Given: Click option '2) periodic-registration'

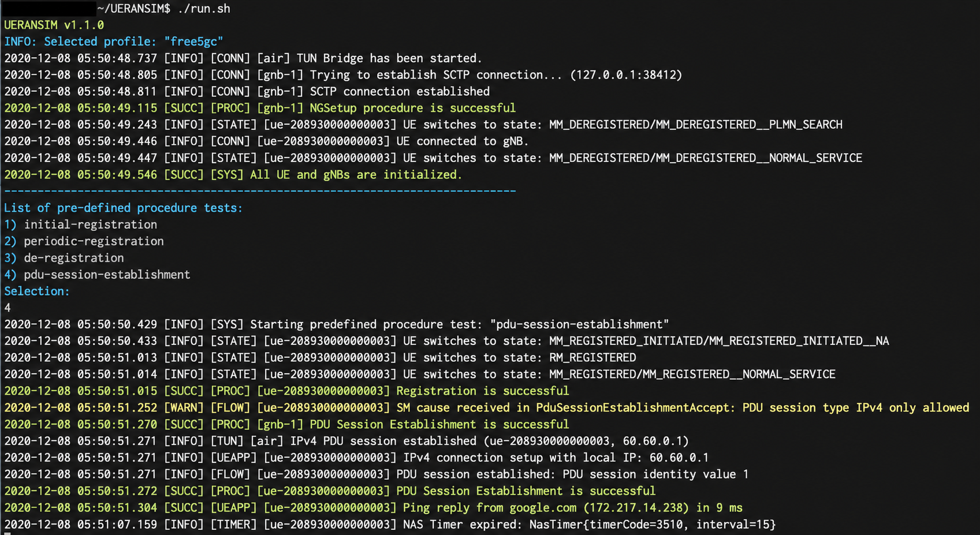Looking at the screenshot, I should pos(84,241).
